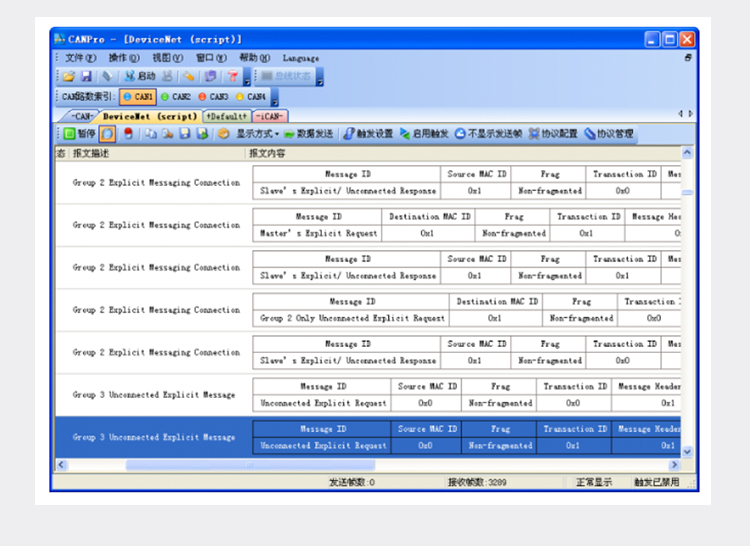
Task: Click the 报文描述 column header
Action: [157, 153]
